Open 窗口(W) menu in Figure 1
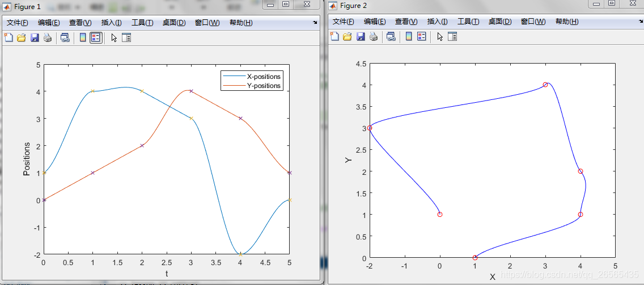This screenshot has width=644, height=285. [x=207, y=23]
